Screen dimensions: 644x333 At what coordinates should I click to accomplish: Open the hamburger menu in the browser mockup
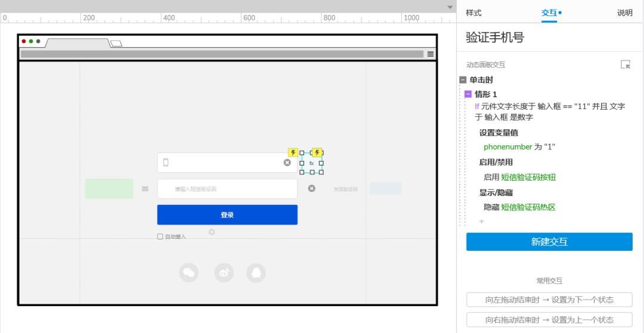431,54
